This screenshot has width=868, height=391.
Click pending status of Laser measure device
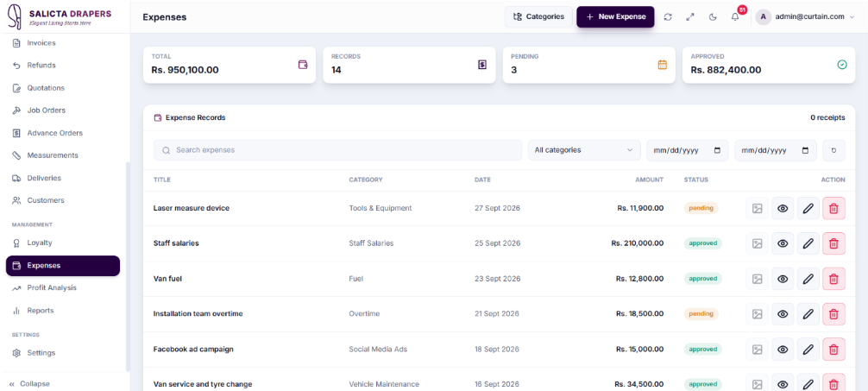tap(701, 208)
